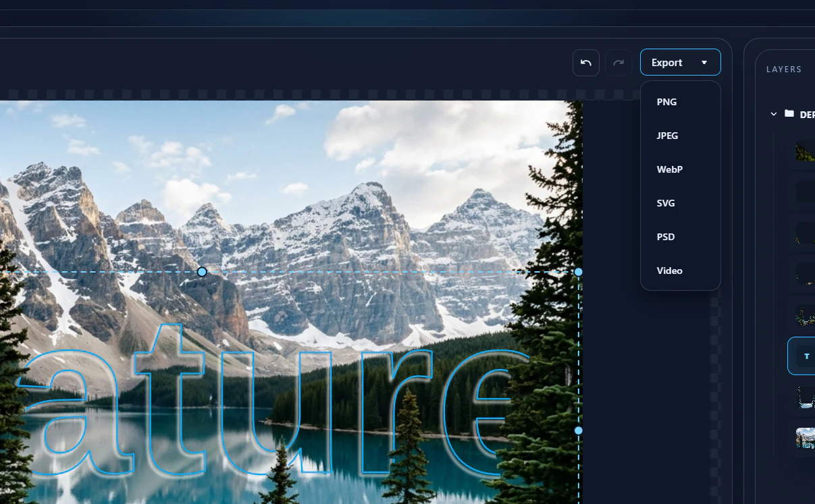Choose SVG from the export menu

pyautogui.click(x=666, y=203)
